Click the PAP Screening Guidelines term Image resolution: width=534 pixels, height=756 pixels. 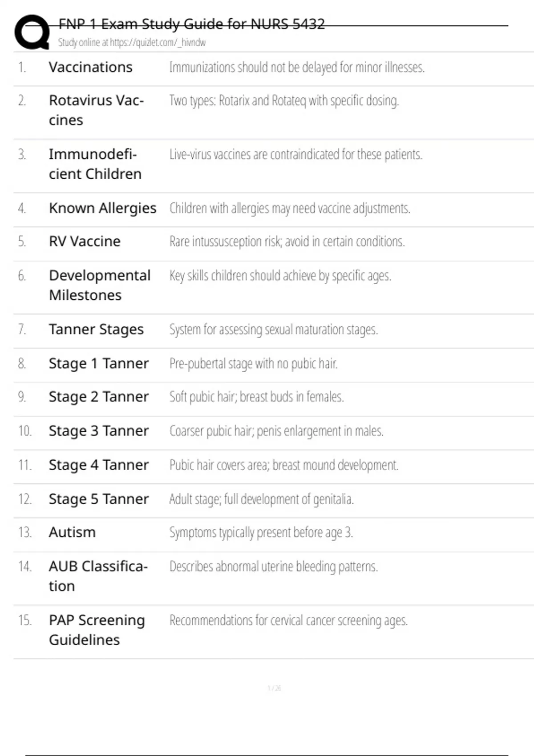pos(97,630)
